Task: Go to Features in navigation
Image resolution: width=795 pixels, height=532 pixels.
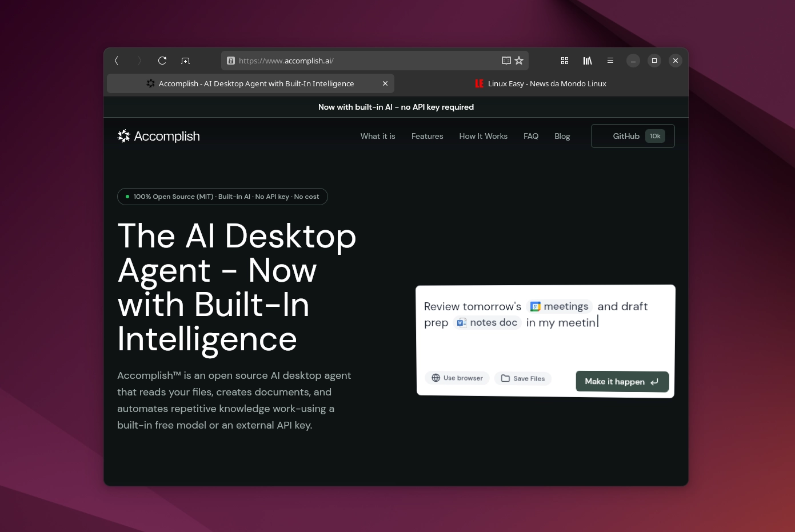Action: pos(427,136)
